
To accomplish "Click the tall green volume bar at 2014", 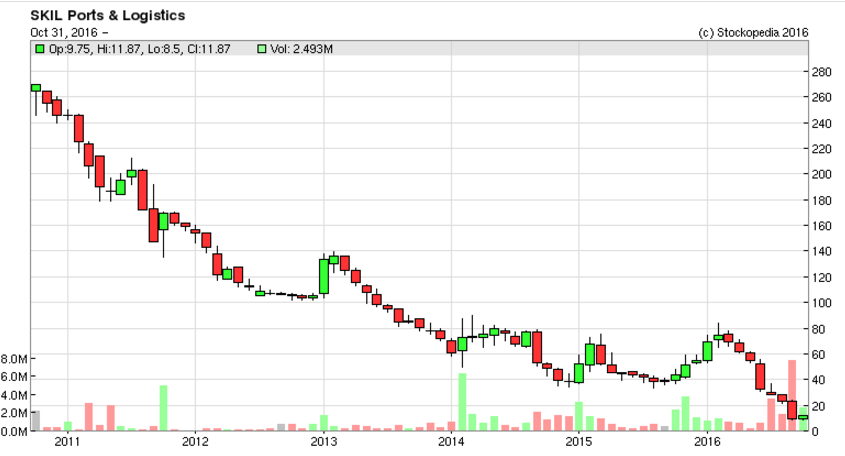I will click(462, 402).
